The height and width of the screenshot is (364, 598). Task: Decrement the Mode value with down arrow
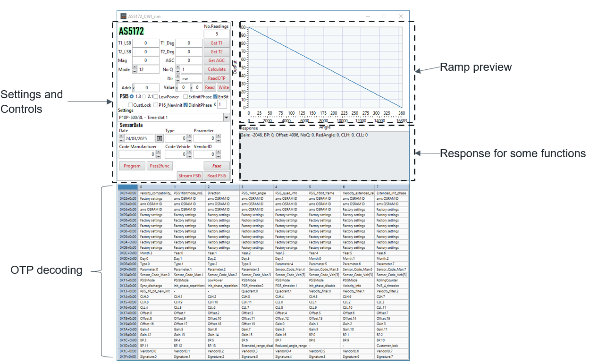(135, 71)
